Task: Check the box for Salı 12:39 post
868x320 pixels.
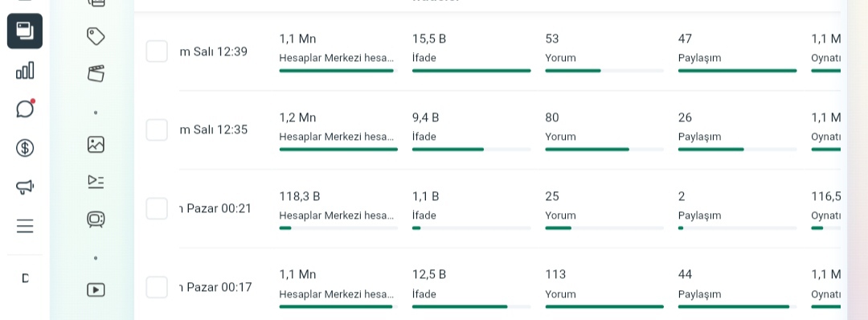Action: (x=157, y=51)
